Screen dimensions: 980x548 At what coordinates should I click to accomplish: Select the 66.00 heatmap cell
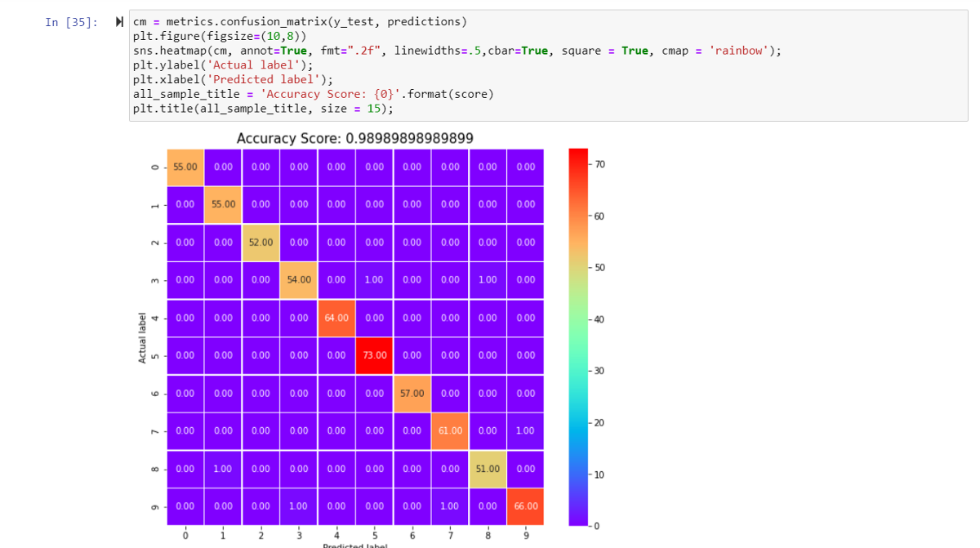click(x=525, y=506)
